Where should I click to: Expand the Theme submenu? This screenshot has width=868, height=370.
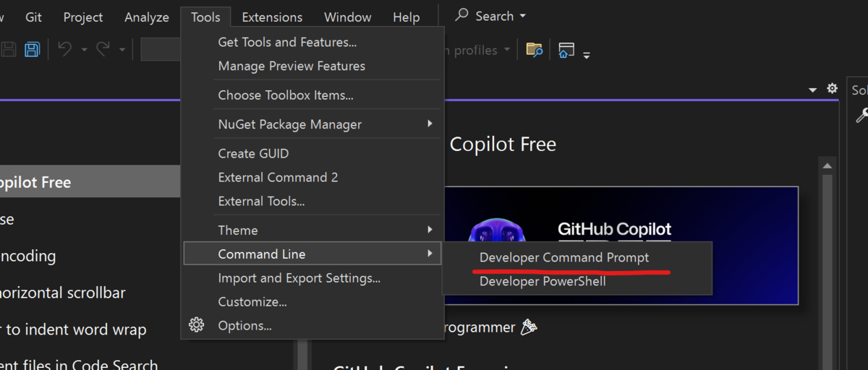312,230
